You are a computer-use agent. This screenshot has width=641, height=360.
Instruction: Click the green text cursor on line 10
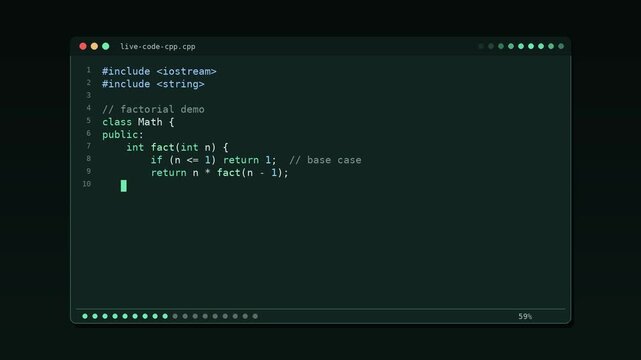(124, 186)
